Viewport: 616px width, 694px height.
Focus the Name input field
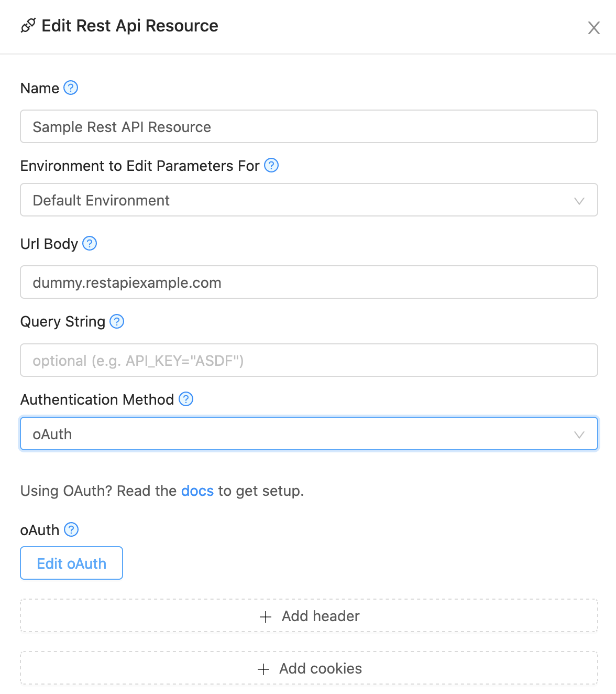click(309, 126)
